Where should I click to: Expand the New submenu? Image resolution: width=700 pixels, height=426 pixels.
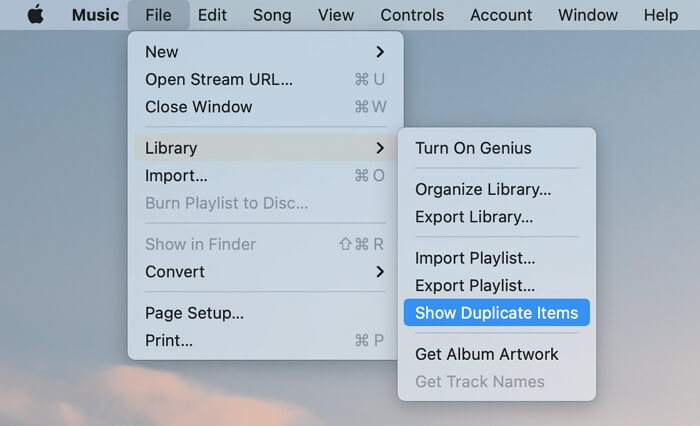265,52
